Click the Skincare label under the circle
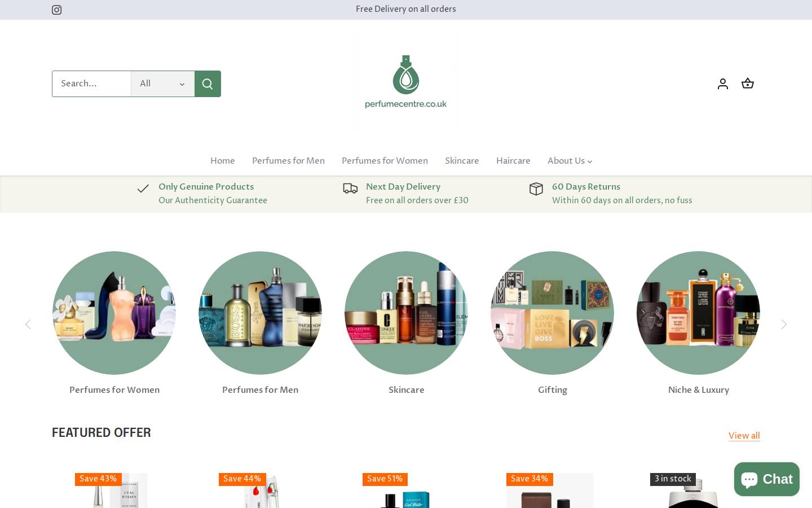This screenshot has width=812, height=508. (x=406, y=390)
